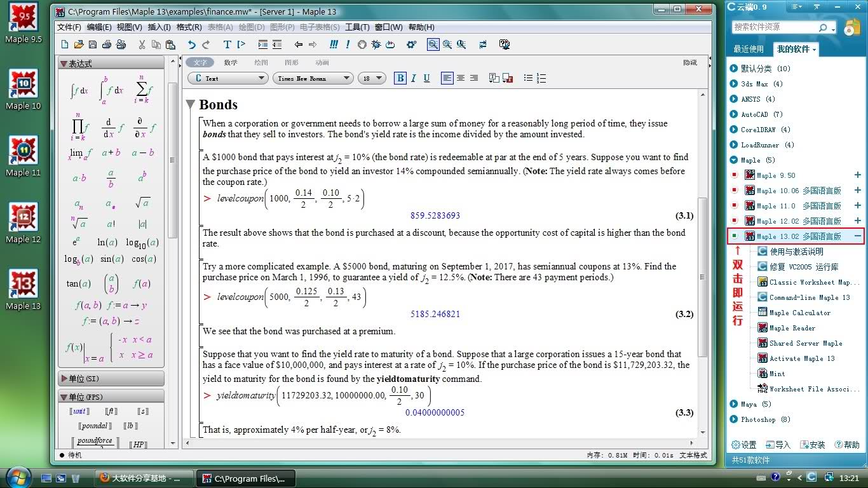Viewport: 868px width, 488px height.
Task: Click the Open file folder icon
Action: point(79,44)
